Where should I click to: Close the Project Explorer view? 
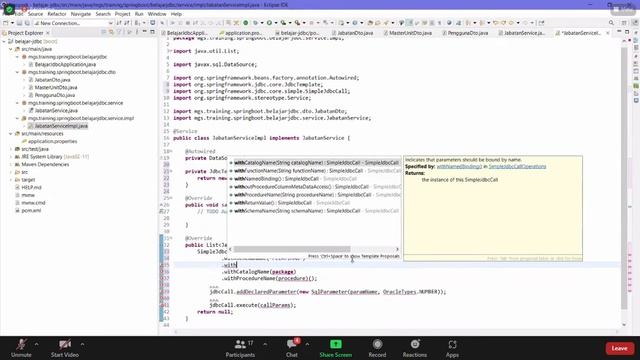click(x=48, y=33)
